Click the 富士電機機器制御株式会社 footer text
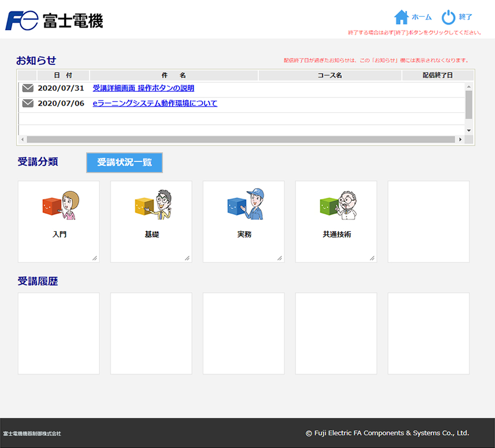Screen dimensions: 495x448 [x=32, y=433]
